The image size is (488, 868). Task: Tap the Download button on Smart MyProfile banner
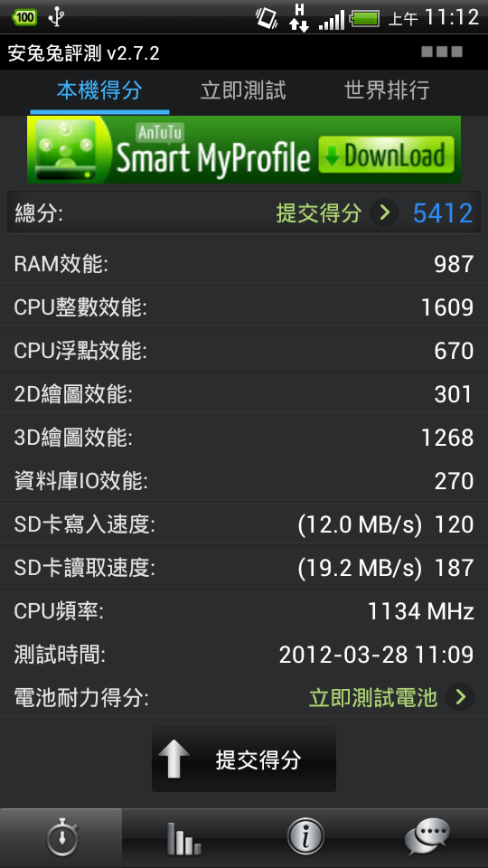pos(386,155)
